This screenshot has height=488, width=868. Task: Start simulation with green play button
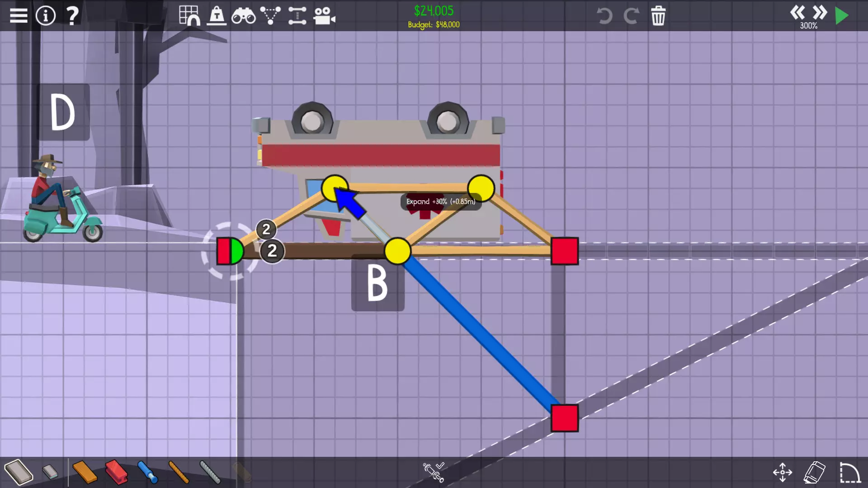coord(841,16)
